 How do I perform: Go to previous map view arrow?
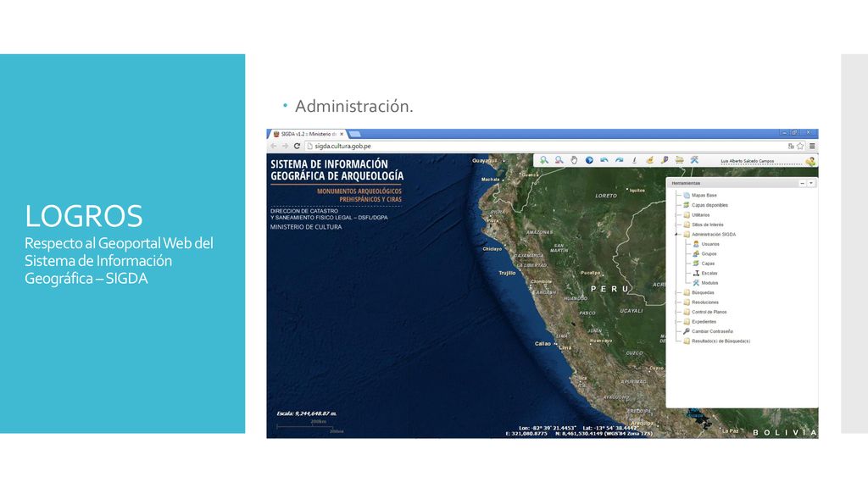tap(604, 160)
